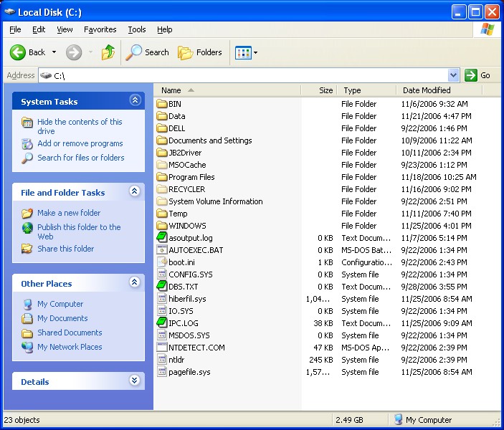The width and height of the screenshot is (504, 430).
Task: Select the boot.ini file icon
Action: coord(162,262)
